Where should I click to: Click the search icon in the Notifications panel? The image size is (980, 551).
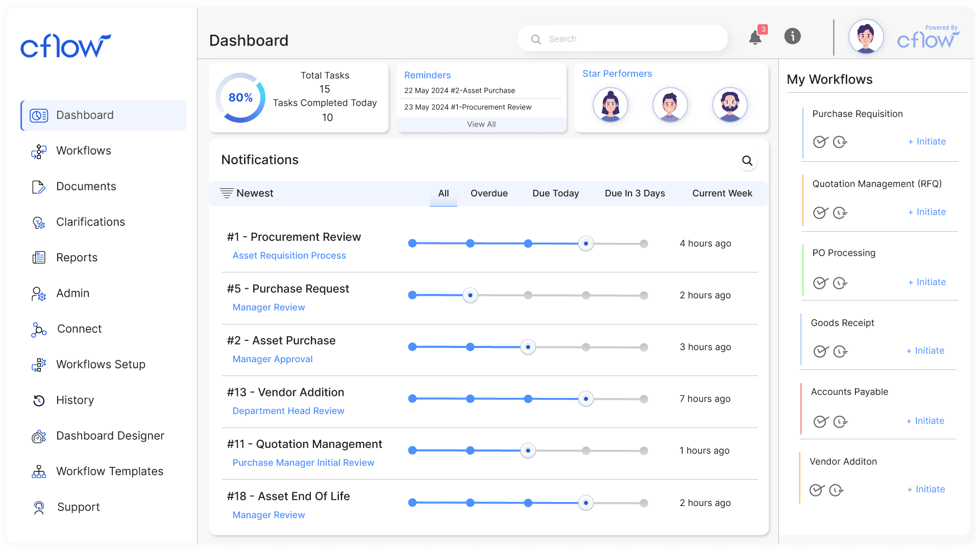point(747,161)
